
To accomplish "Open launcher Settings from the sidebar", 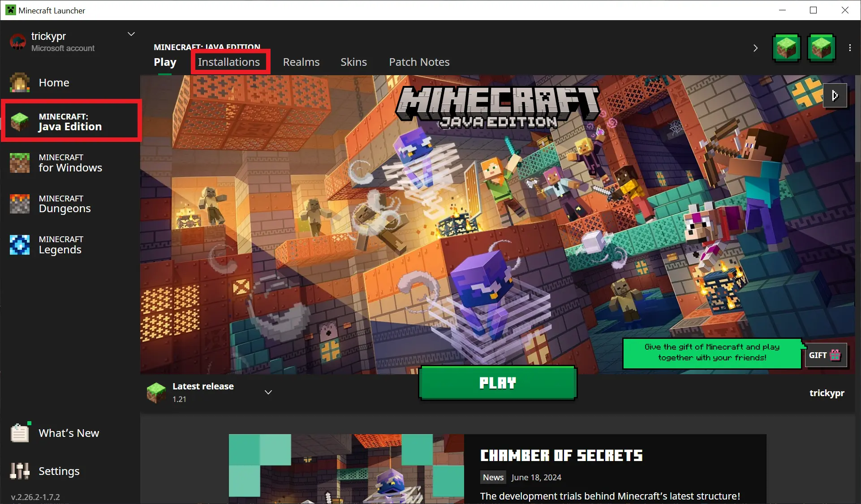I will (x=59, y=471).
